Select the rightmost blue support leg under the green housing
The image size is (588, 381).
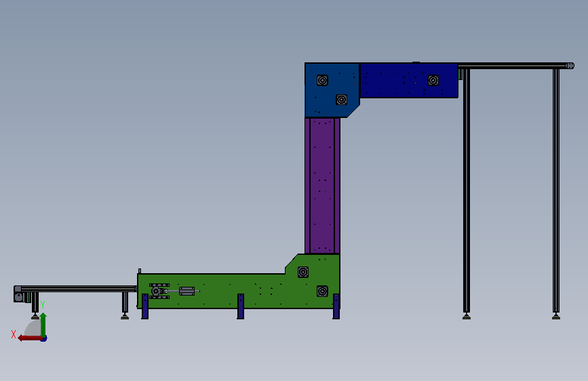point(336,306)
